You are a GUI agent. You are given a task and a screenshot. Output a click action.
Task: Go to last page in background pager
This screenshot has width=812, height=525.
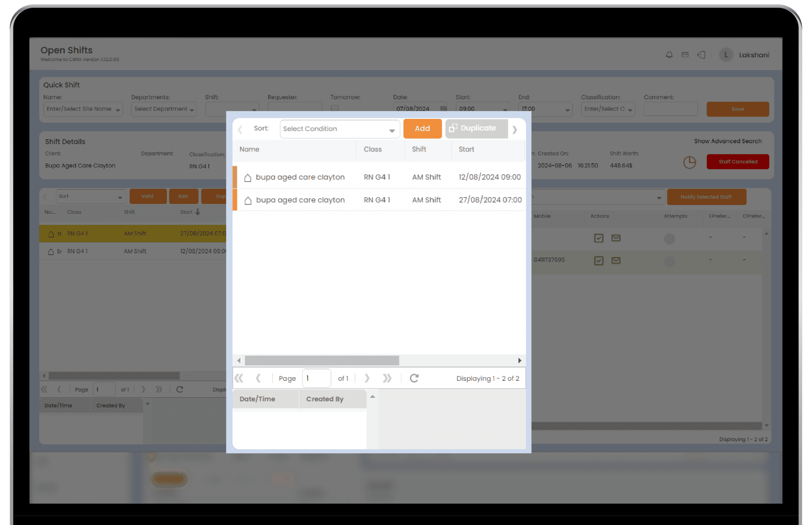tap(159, 389)
